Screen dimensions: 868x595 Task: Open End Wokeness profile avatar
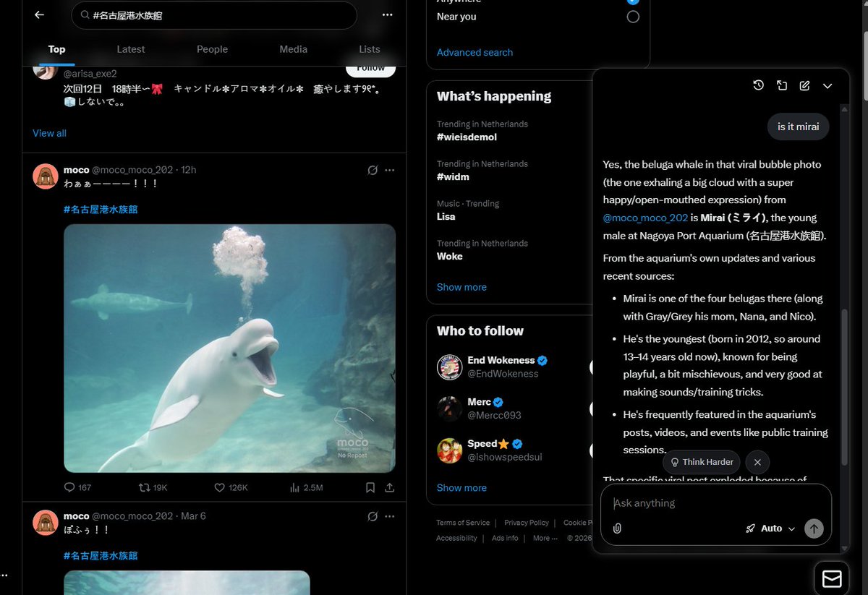pos(450,367)
